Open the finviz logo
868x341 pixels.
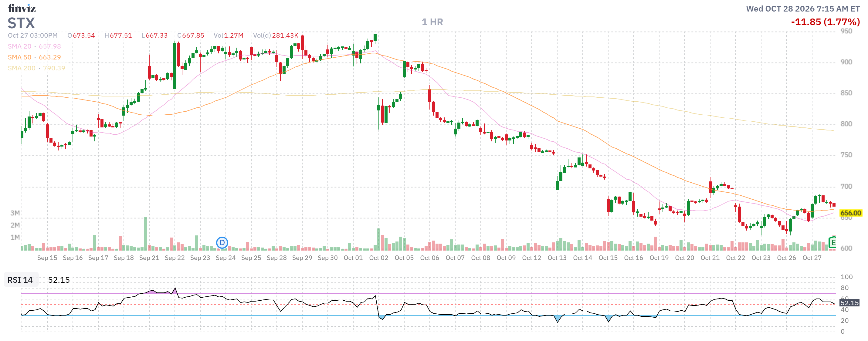pyautogui.click(x=22, y=8)
